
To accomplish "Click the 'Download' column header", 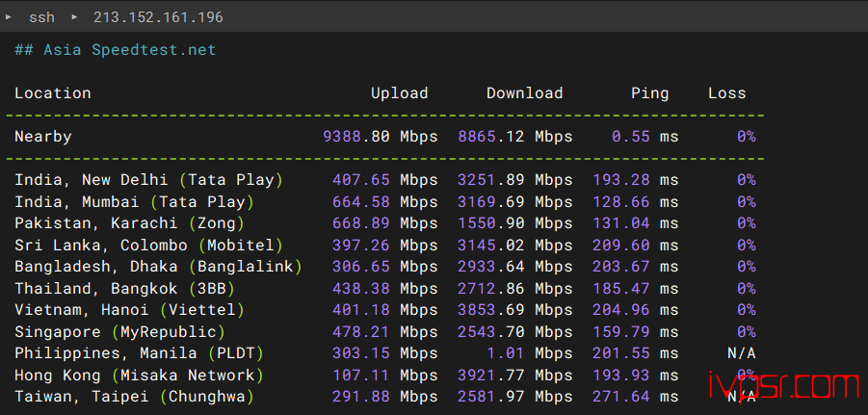I will (x=525, y=93).
